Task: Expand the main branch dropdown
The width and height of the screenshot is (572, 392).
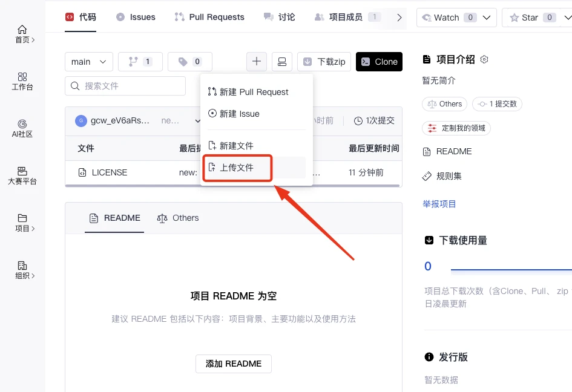Action: click(88, 61)
